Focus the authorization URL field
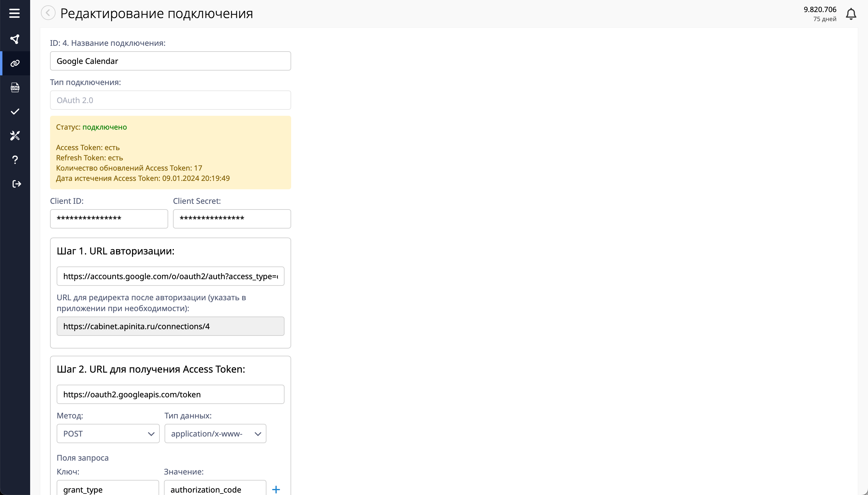868x495 pixels. click(x=170, y=276)
